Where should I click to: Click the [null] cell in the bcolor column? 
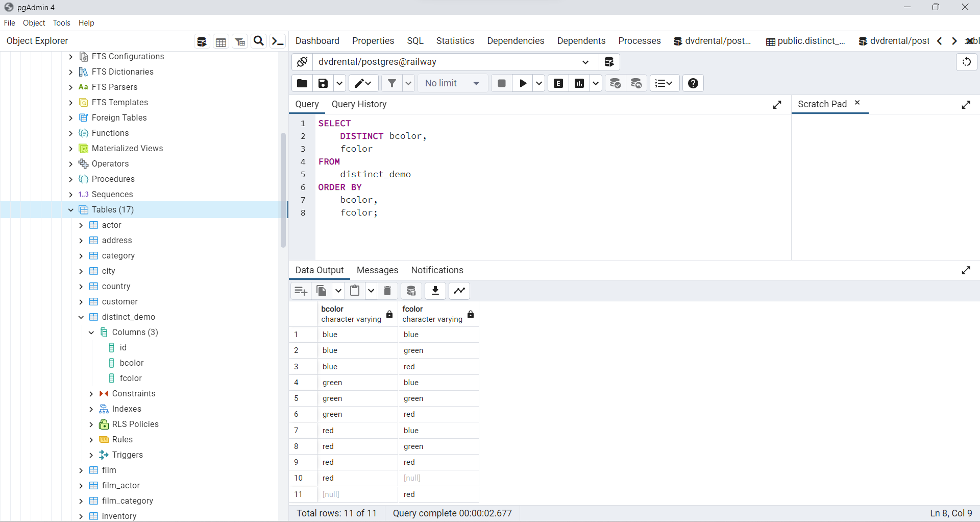(357, 494)
